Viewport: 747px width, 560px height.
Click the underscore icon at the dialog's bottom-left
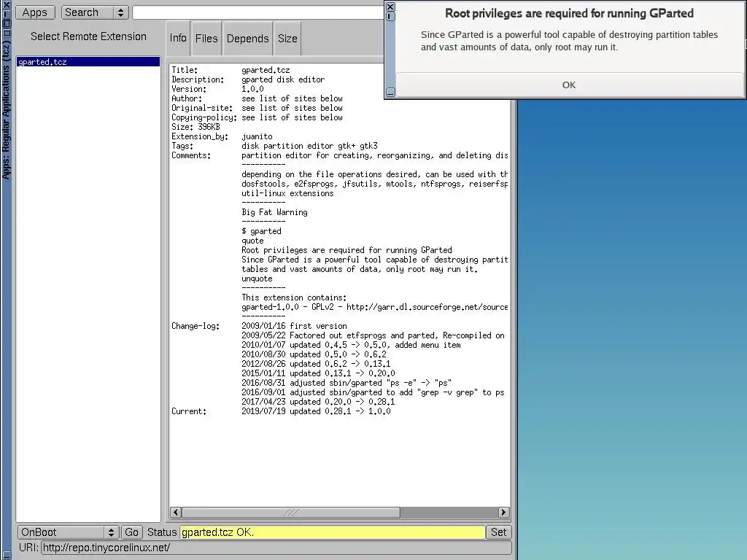[390, 93]
